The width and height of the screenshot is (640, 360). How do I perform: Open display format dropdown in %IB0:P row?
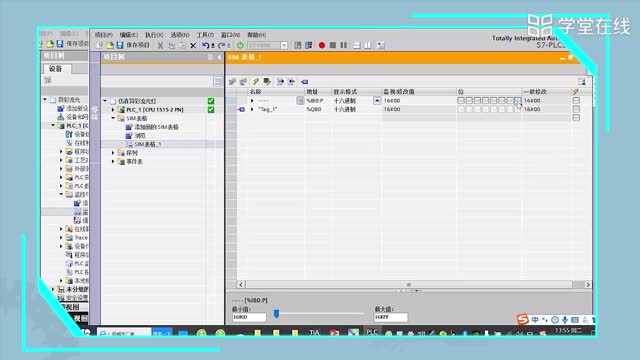point(377,100)
